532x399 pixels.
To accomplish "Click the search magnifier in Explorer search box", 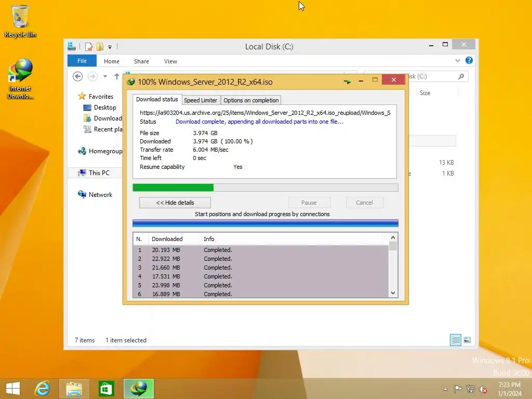I will pos(461,76).
